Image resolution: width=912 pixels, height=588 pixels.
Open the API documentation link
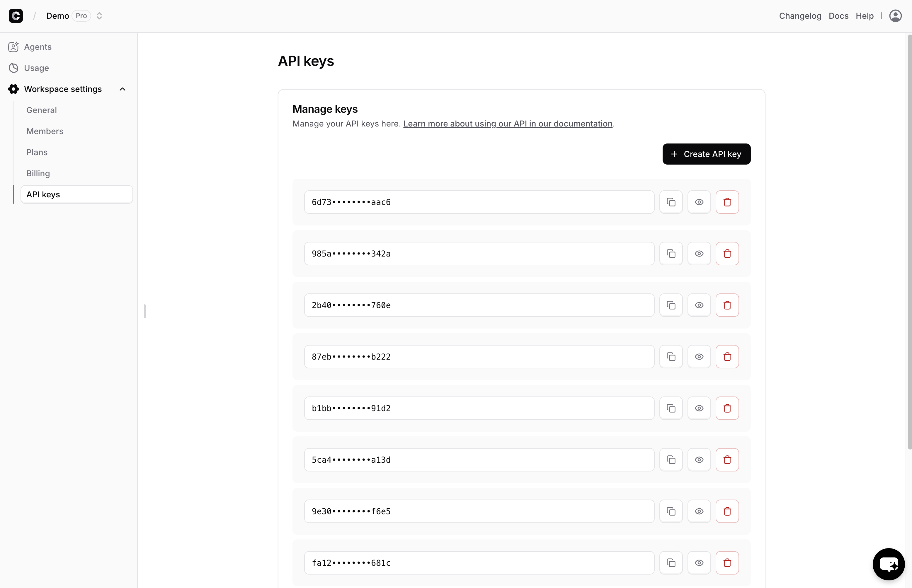507,124
